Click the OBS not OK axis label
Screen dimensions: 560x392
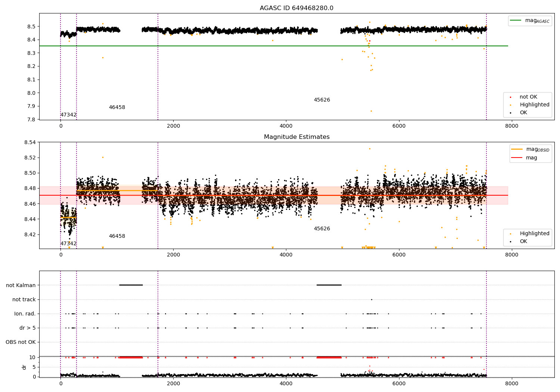coord(21,342)
